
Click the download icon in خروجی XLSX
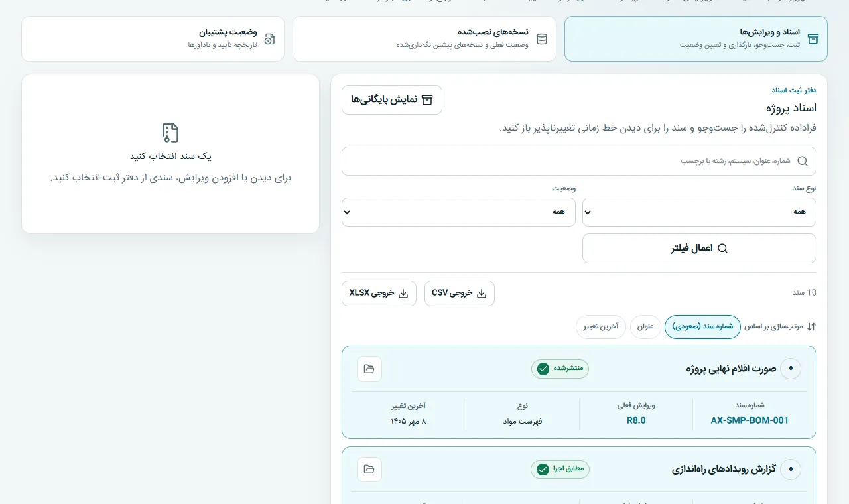(x=403, y=293)
